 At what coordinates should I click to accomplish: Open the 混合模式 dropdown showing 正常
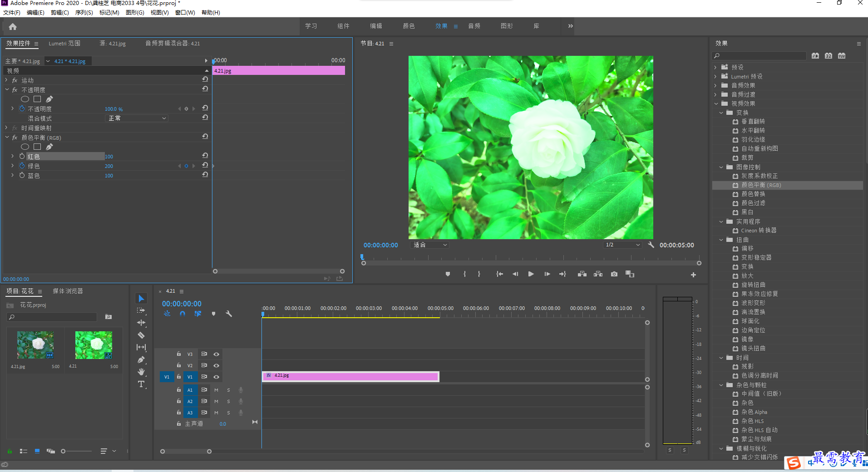point(137,118)
